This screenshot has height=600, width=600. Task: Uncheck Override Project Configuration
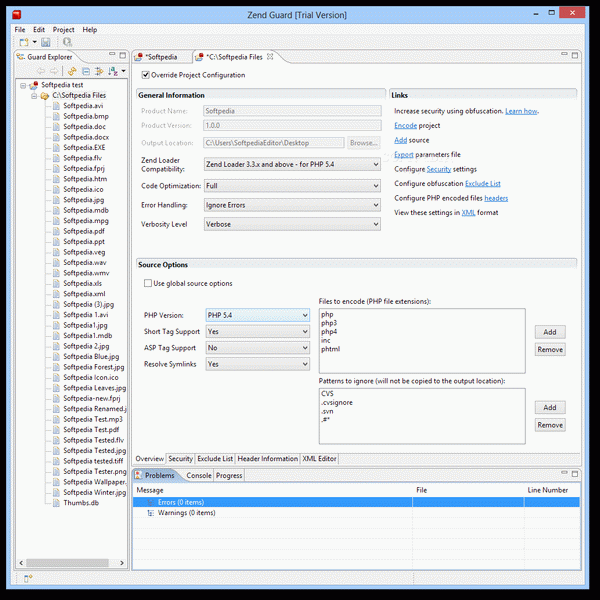(145, 75)
